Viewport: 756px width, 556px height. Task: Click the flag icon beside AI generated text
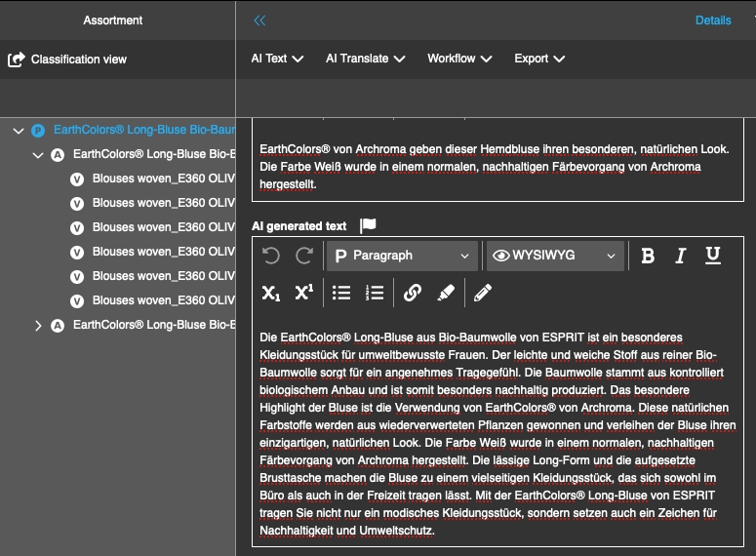tap(368, 225)
